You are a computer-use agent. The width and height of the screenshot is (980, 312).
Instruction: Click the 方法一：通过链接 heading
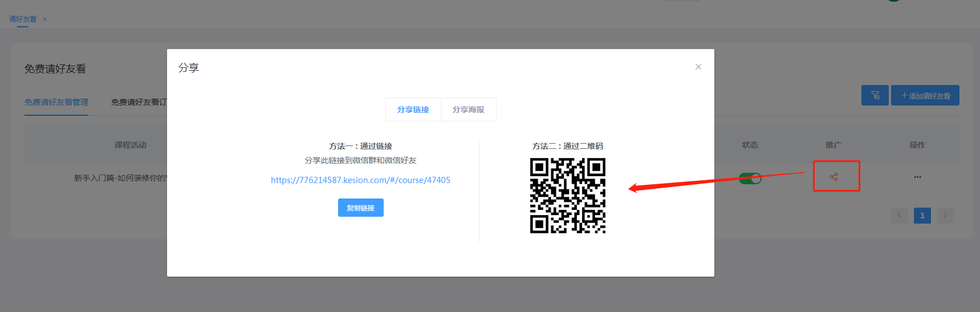pyautogui.click(x=361, y=146)
